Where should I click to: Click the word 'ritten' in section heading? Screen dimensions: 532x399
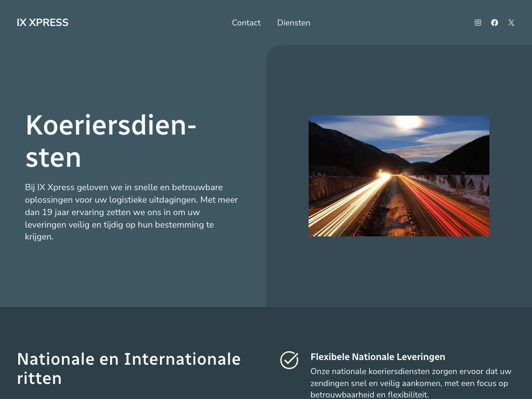tap(39, 378)
